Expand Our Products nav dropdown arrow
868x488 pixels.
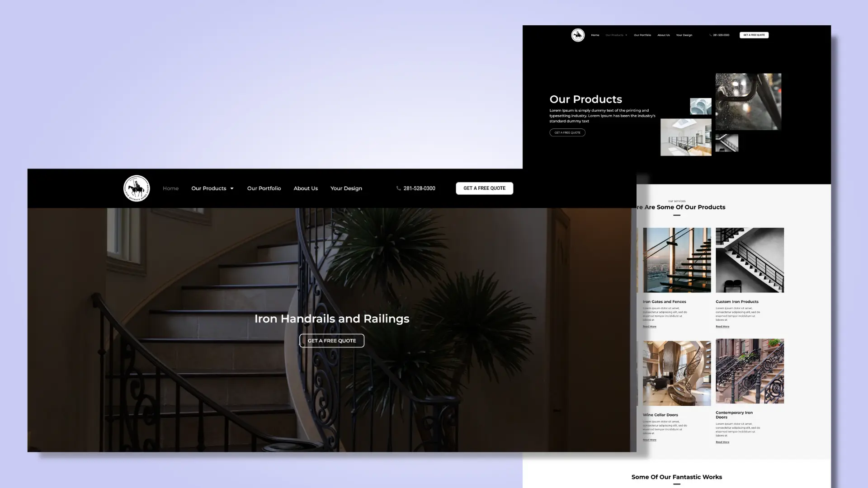[232, 188]
